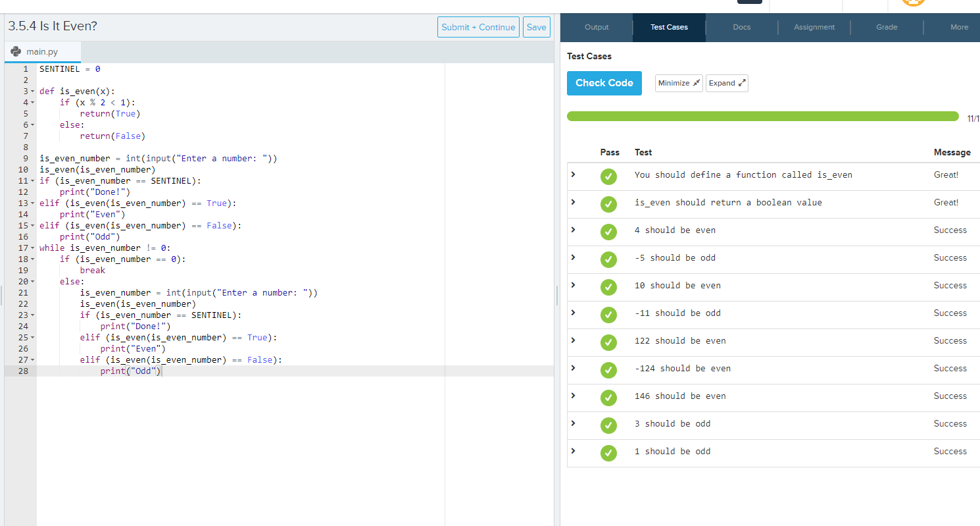Click the Minimize button
The width and height of the screenshot is (980, 526).
(x=679, y=83)
